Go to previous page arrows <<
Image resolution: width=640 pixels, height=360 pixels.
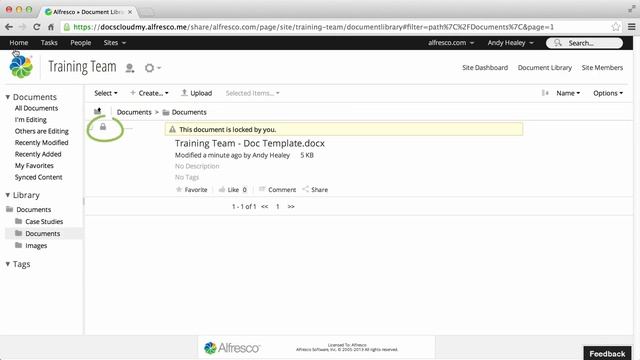[x=264, y=207]
